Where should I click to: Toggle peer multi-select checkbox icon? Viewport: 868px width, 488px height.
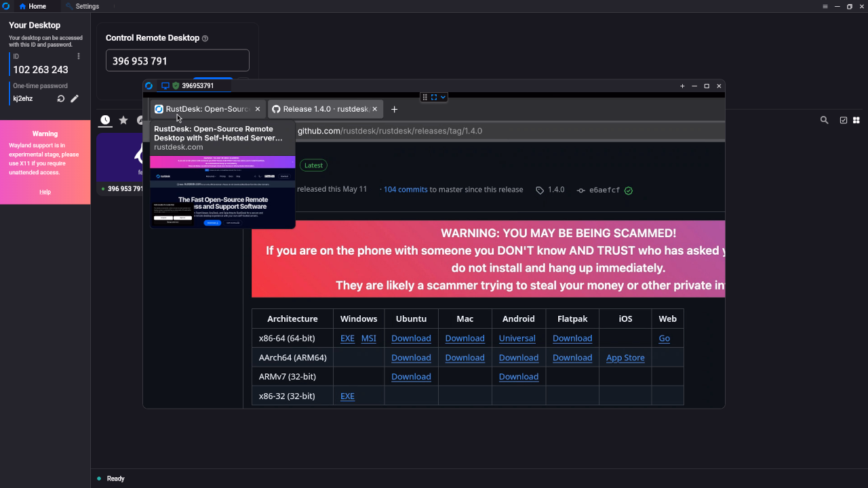(x=844, y=120)
